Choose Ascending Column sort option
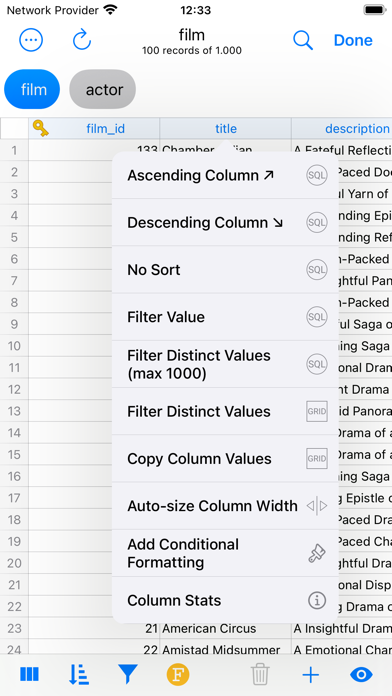This screenshot has width=392, height=696. pyautogui.click(x=225, y=176)
